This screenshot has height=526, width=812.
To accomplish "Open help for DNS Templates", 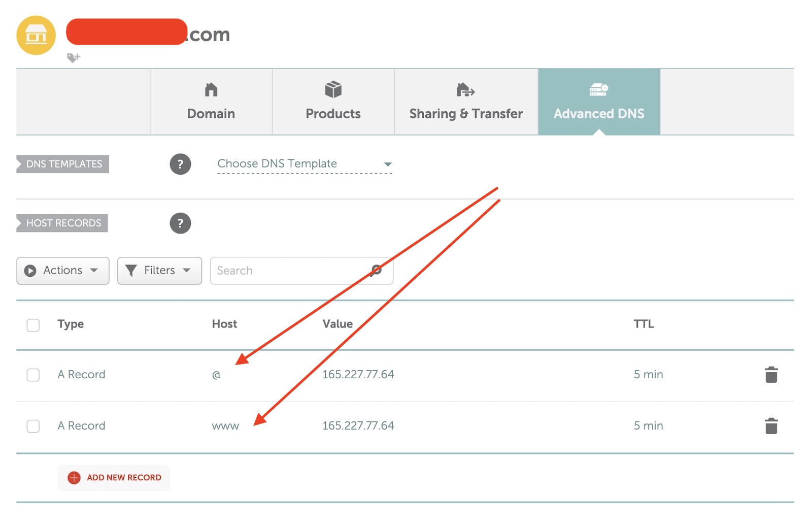I will coord(180,164).
